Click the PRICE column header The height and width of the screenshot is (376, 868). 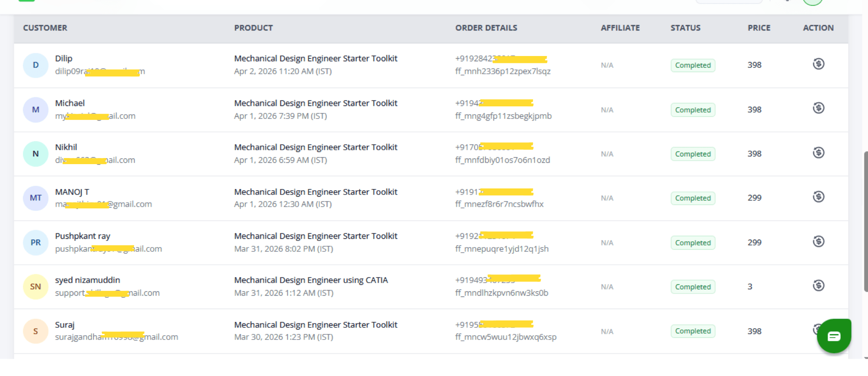[759, 28]
